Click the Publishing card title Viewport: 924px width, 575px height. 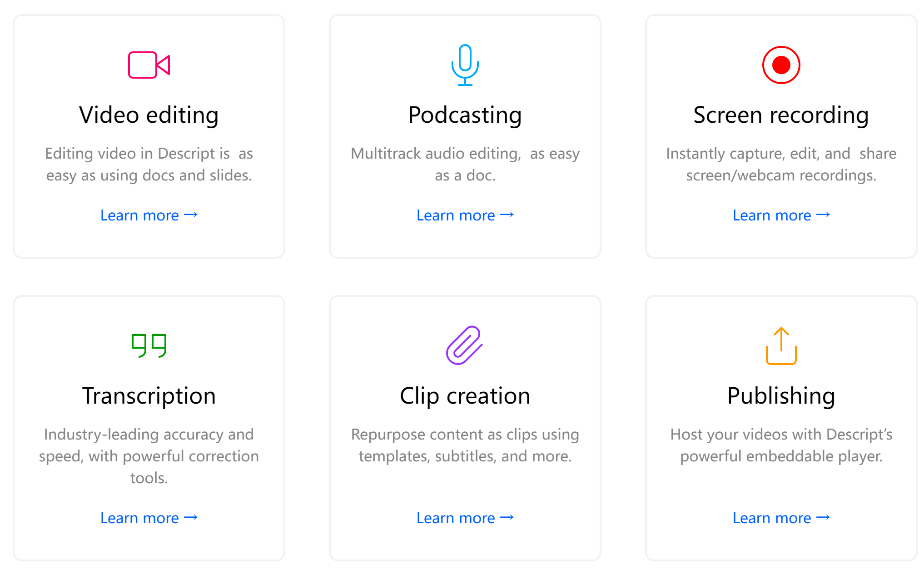pyautogui.click(x=781, y=395)
